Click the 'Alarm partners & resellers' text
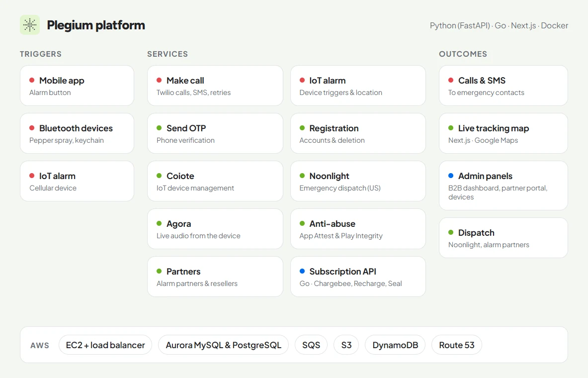 (197, 283)
